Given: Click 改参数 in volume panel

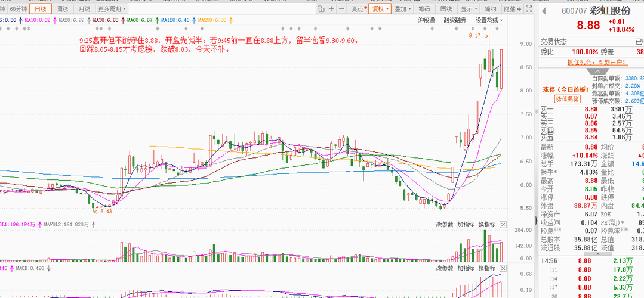Looking at the screenshot, I should point(445,225).
